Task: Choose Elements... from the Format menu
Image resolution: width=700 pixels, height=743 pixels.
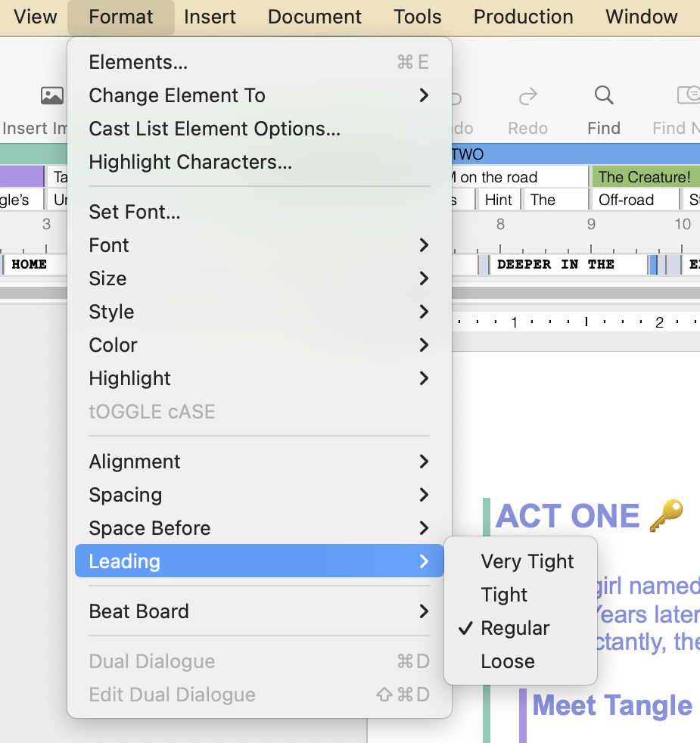Action: pos(138,62)
